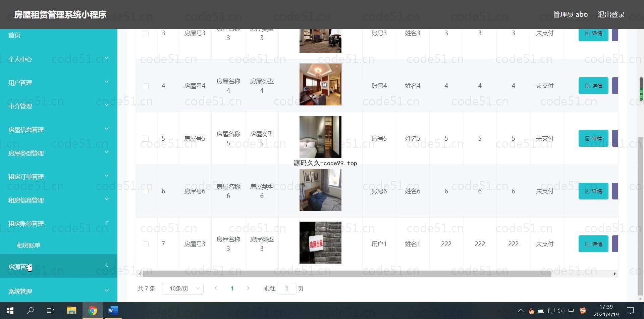Click the 房屋号6 cell
This screenshot has width=644, height=319.
pyautogui.click(x=195, y=191)
